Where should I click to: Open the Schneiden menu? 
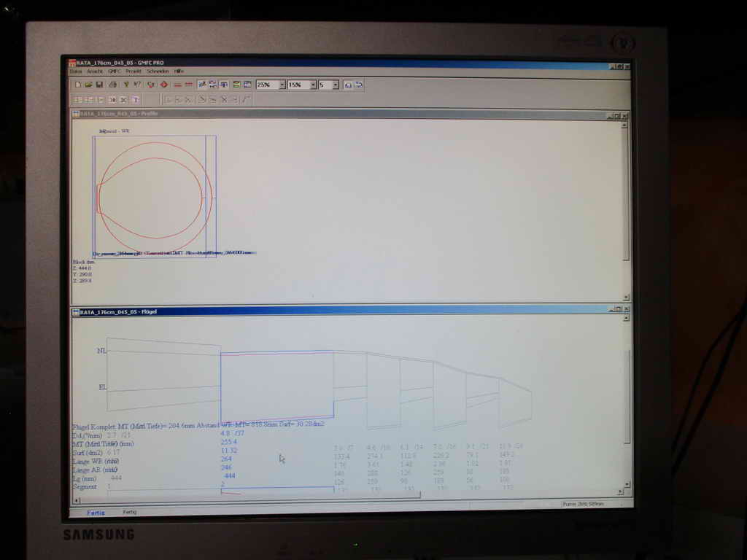point(158,71)
